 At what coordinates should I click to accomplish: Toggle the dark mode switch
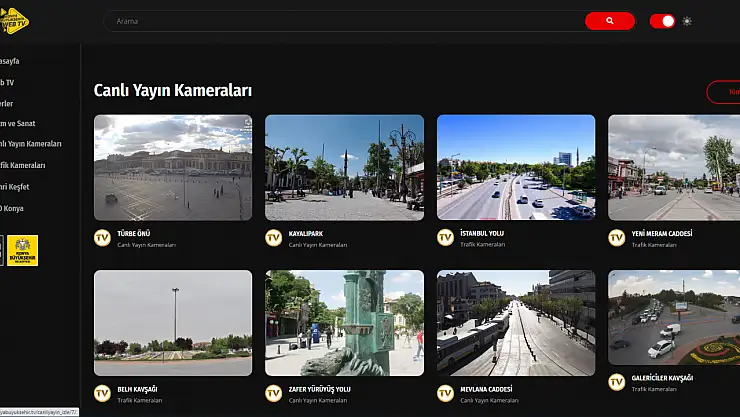[662, 21]
